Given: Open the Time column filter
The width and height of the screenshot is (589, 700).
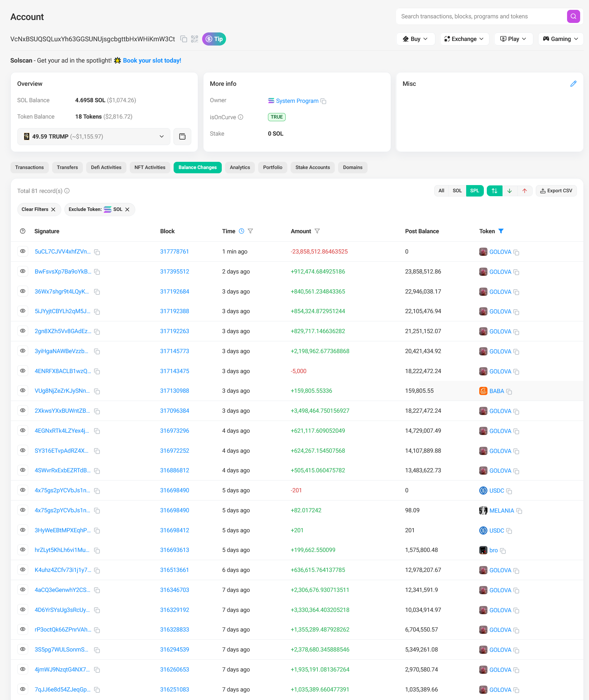Looking at the screenshot, I should (x=250, y=231).
